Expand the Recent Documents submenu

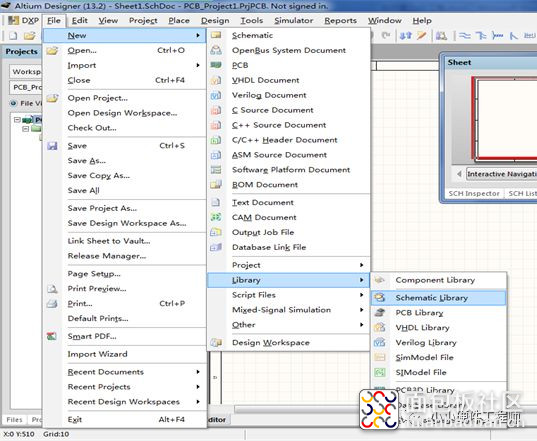coord(198,372)
